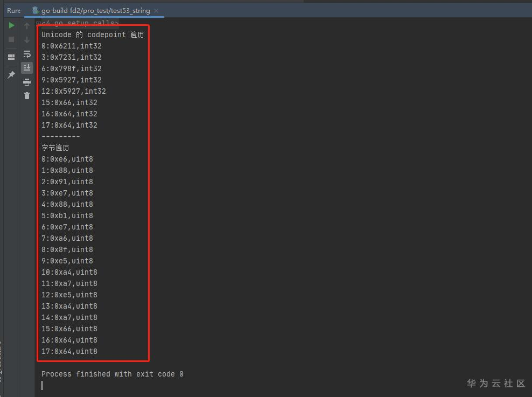Click the Run: panel label
This screenshot has height=397, width=532.
point(14,11)
